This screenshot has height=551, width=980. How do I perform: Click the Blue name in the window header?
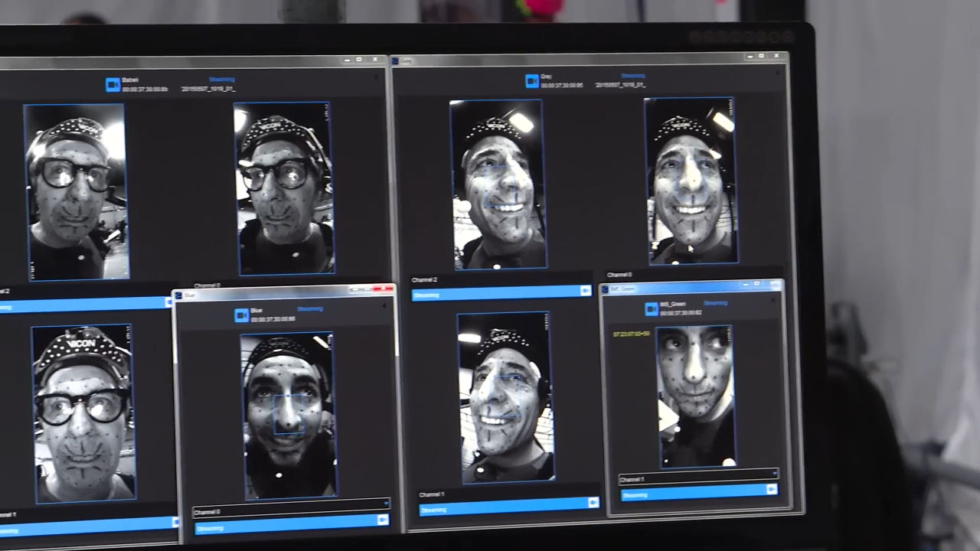point(256,311)
